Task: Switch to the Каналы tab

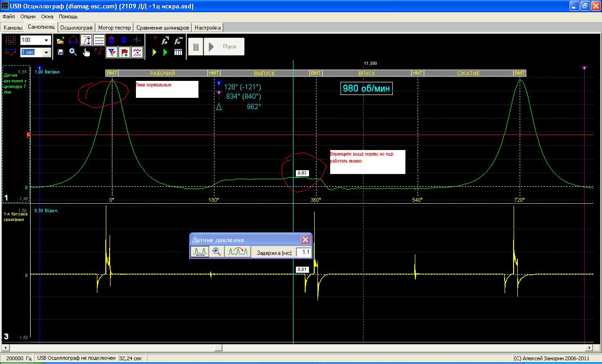Action: pos(13,28)
